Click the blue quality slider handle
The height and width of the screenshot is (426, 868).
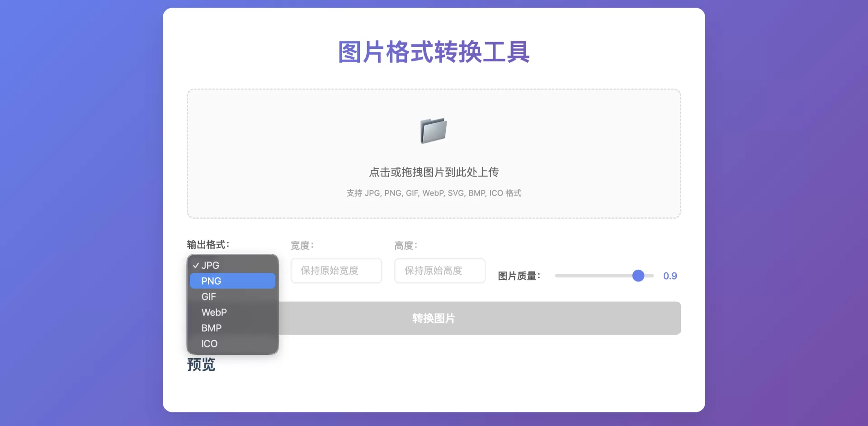click(x=638, y=276)
